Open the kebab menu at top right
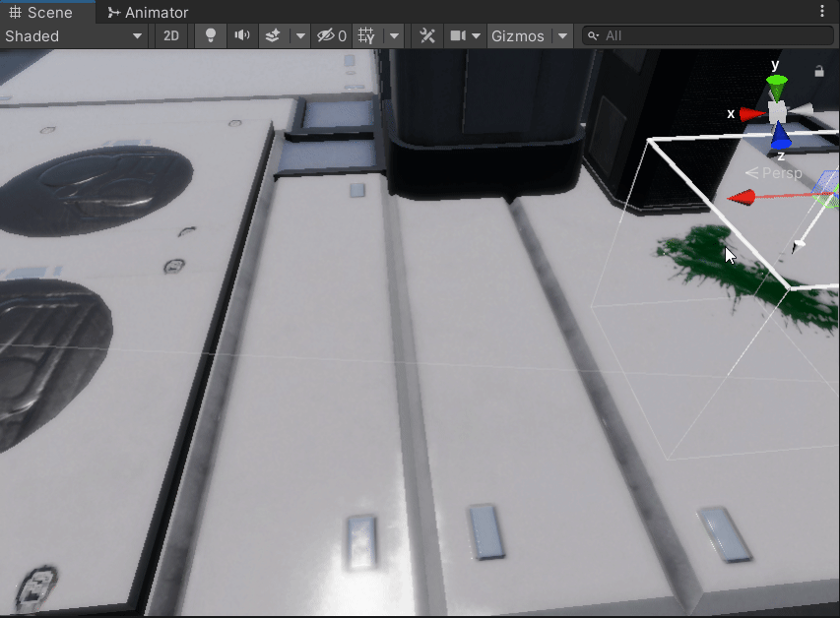The height and width of the screenshot is (618, 840). [823, 10]
